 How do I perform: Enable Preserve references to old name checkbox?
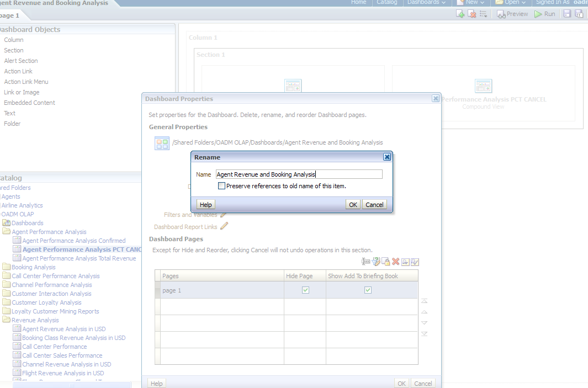(x=222, y=186)
